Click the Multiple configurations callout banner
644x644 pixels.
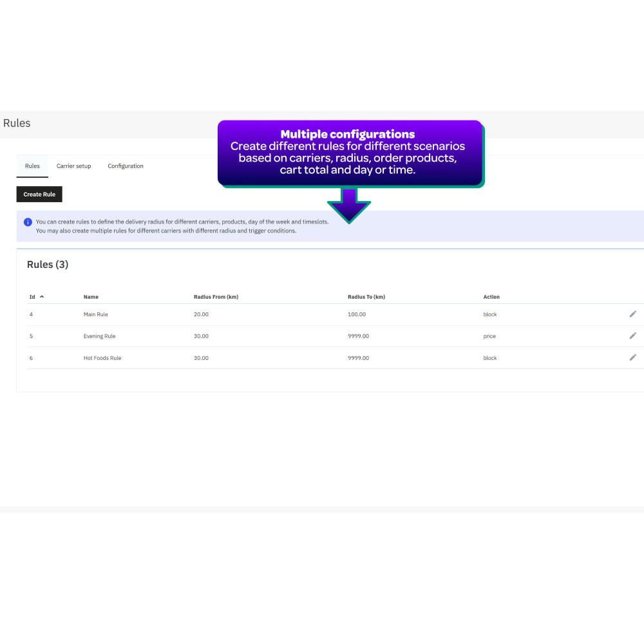pyautogui.click(x=350, y=153)
